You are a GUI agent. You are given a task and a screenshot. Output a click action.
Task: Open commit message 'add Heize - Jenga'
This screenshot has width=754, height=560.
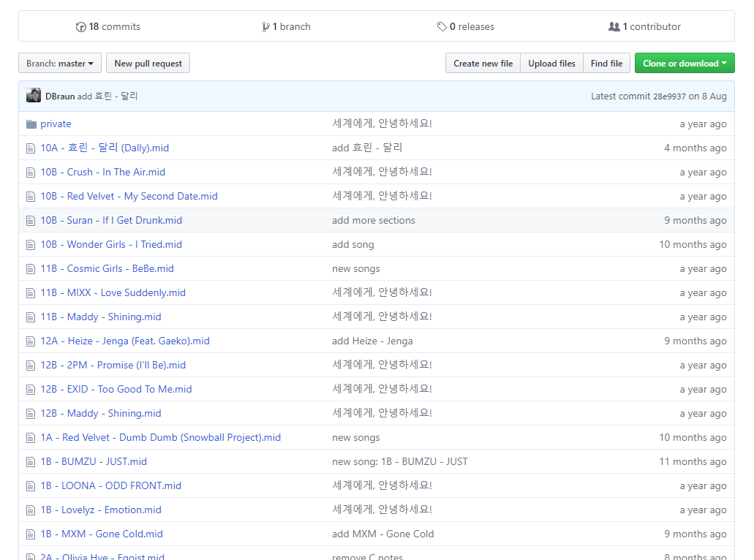pyautogui.click(x=372, y=341)
